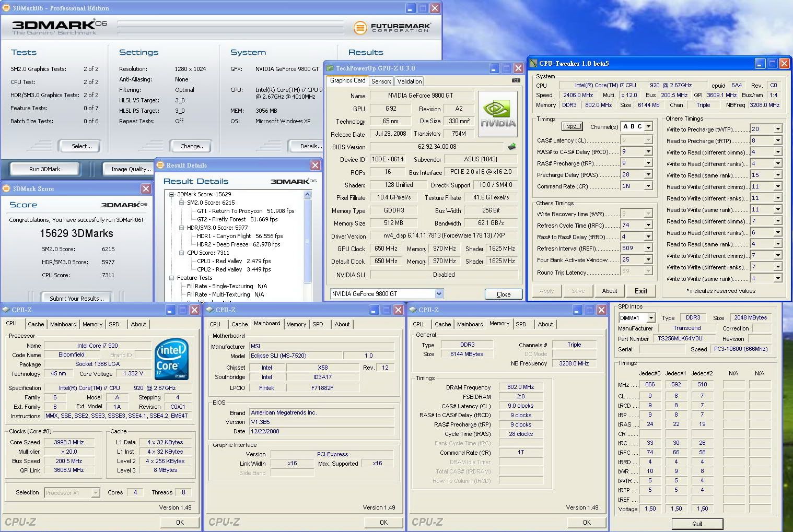
Task: Toggle the spd button in CPU-Tweaker Timings
Action: click(x=572, y=126)
